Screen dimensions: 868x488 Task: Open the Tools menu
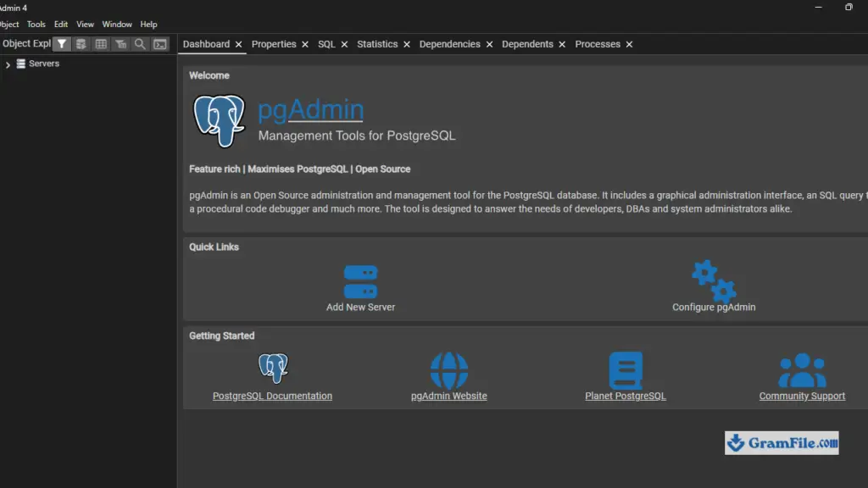36,25
